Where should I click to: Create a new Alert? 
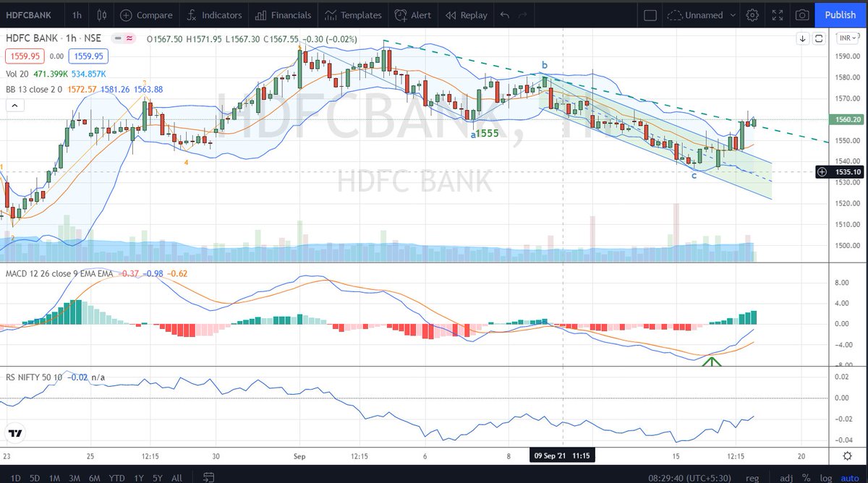point(412,14)
